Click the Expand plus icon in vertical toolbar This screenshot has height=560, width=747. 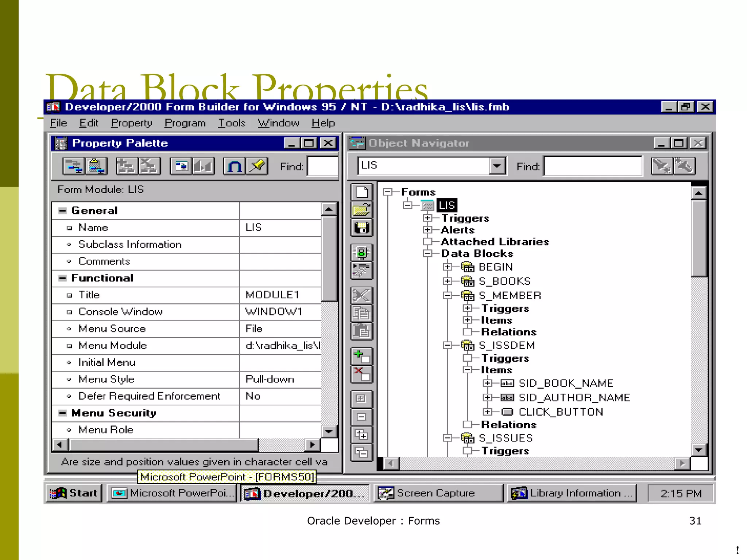pos(361,399)
